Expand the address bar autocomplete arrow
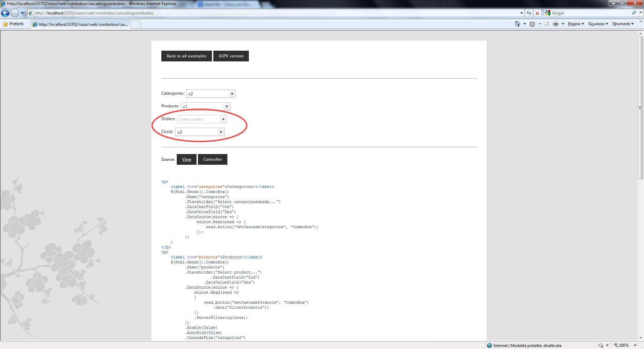Viewport: 644px width, 349px height. click(x=522, y=13)
